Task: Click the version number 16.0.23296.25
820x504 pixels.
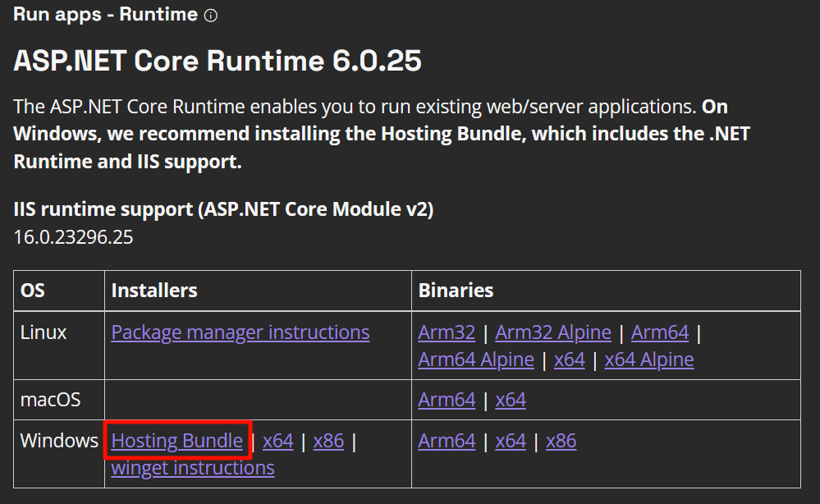Action: [73, 237]
